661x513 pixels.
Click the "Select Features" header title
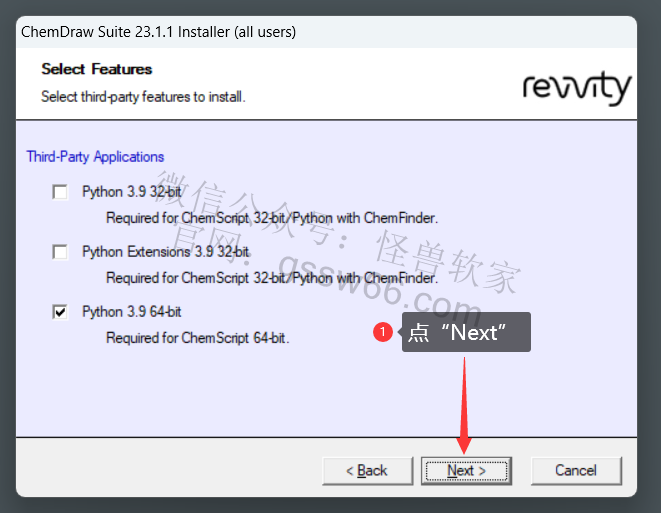(97, 69)
